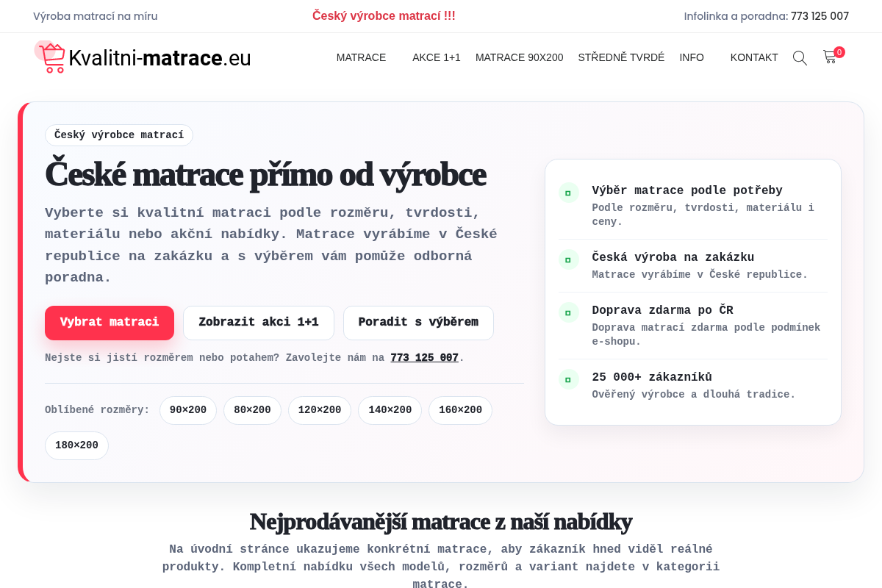Open the MATRACE 90X200 menu item
Screen dimensions: 882x588
click(520, 57)
